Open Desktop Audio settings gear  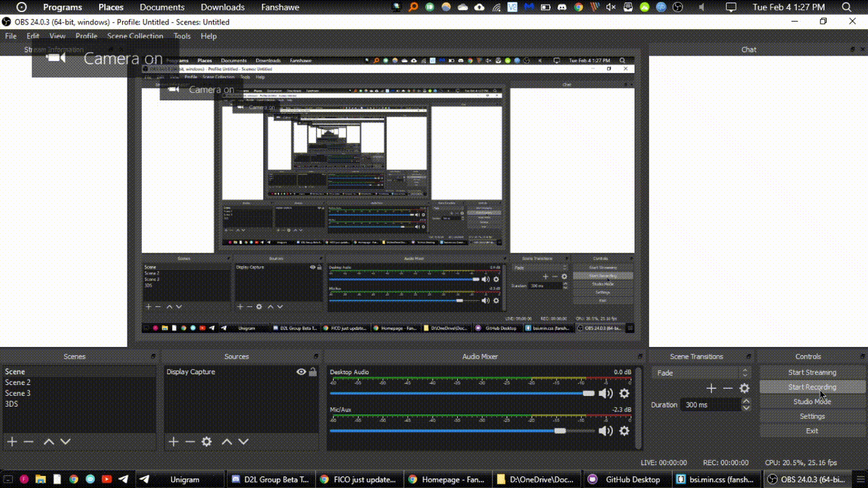pos(625,393)
